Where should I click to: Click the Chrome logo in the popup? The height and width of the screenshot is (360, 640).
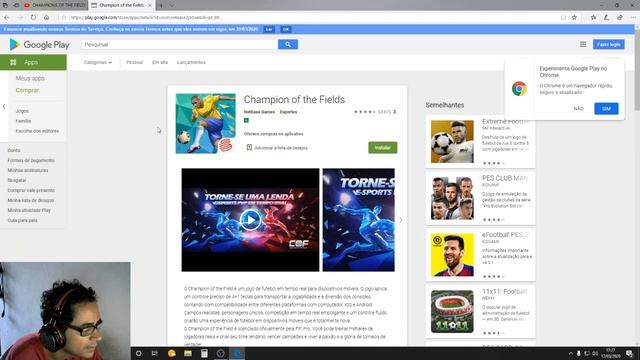click(519, 89)
